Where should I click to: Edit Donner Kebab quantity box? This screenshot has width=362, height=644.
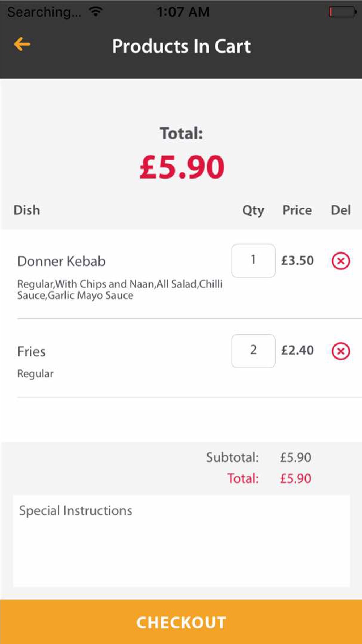pos(253,261)
